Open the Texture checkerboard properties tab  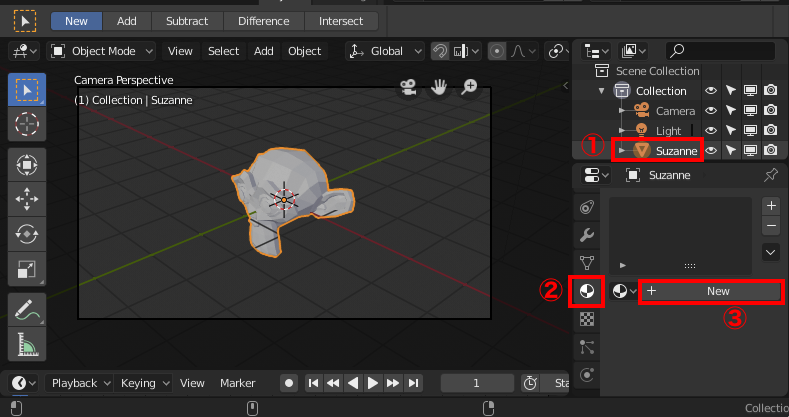point(587,319)
